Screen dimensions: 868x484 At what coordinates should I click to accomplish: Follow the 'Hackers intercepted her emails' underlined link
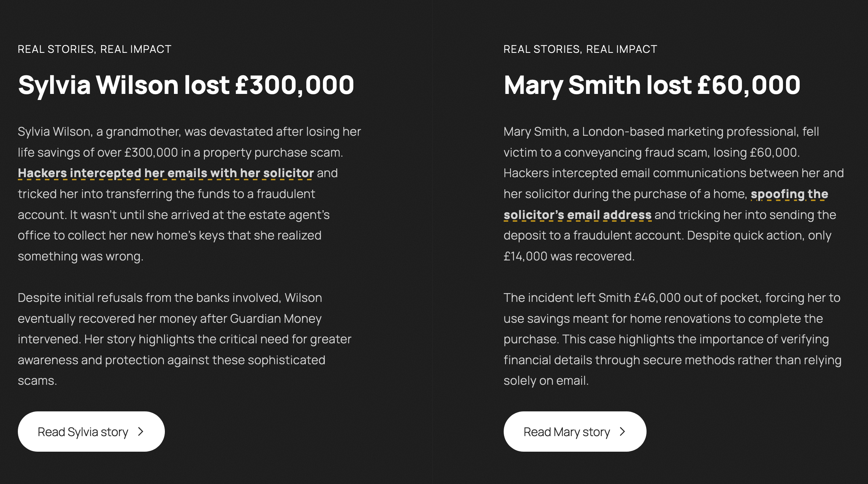(166, 173)
